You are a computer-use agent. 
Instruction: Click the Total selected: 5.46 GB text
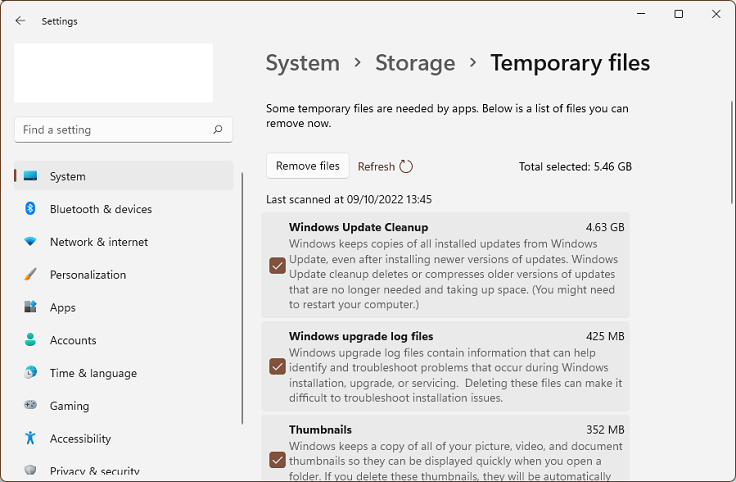575,167
